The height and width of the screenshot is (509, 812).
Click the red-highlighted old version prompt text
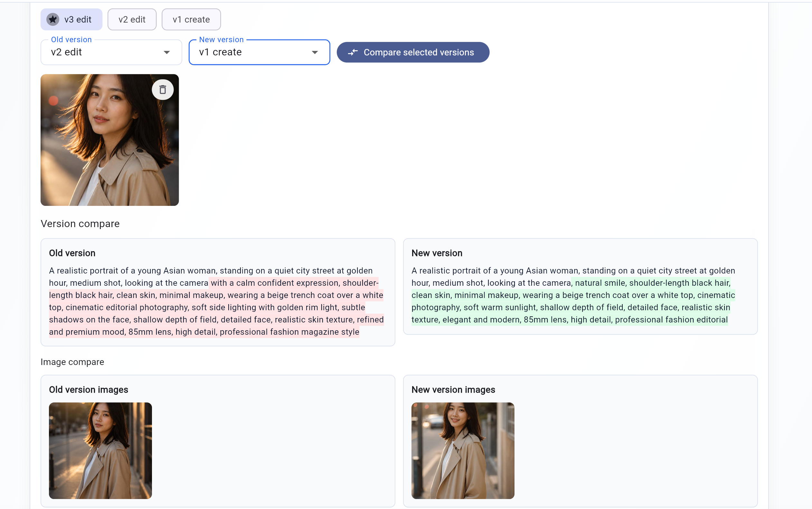click(x=216, y=307)
